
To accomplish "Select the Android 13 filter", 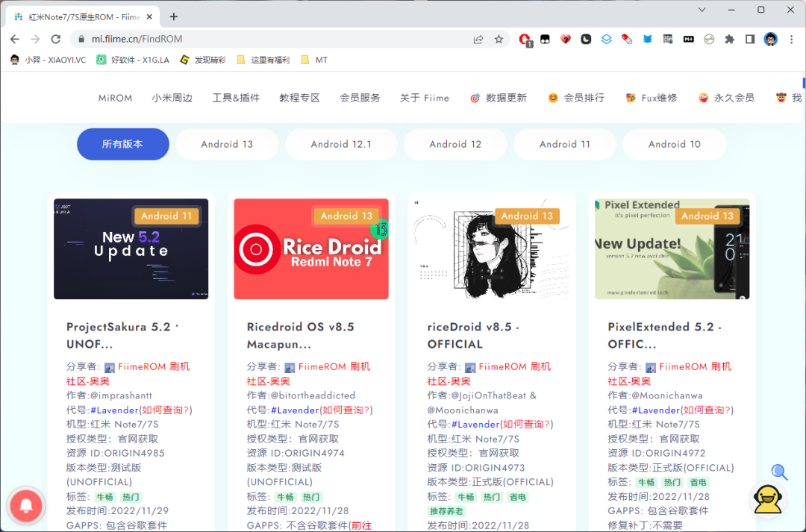I will pyautogui.click(x=227, y=144).
